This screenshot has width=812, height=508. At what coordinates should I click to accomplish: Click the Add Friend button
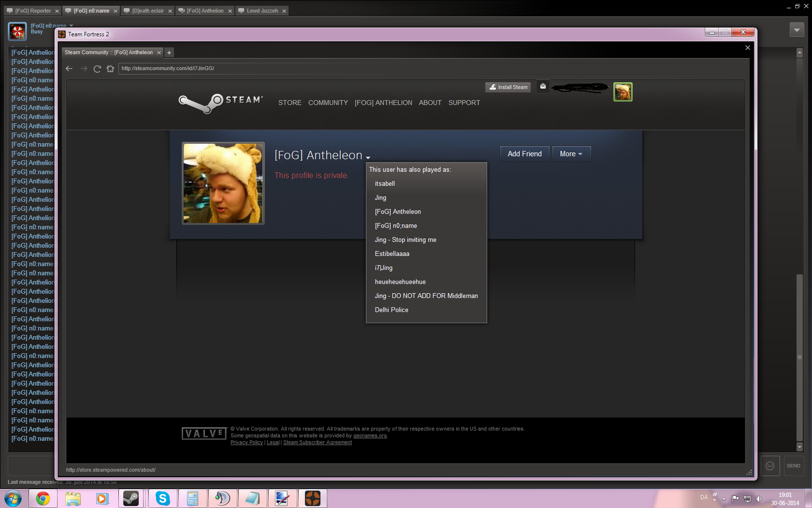(x=524, y=154)
